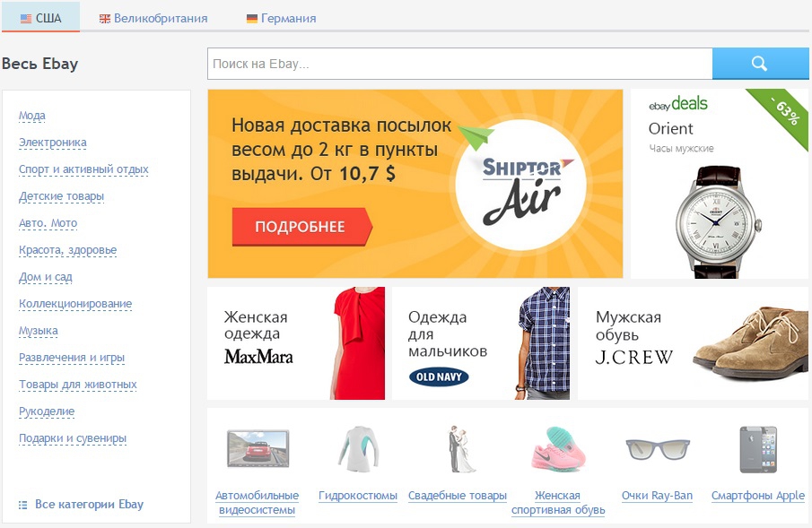Click the MaxMara brand logo
812x528 pixels.
pos(258,357)
